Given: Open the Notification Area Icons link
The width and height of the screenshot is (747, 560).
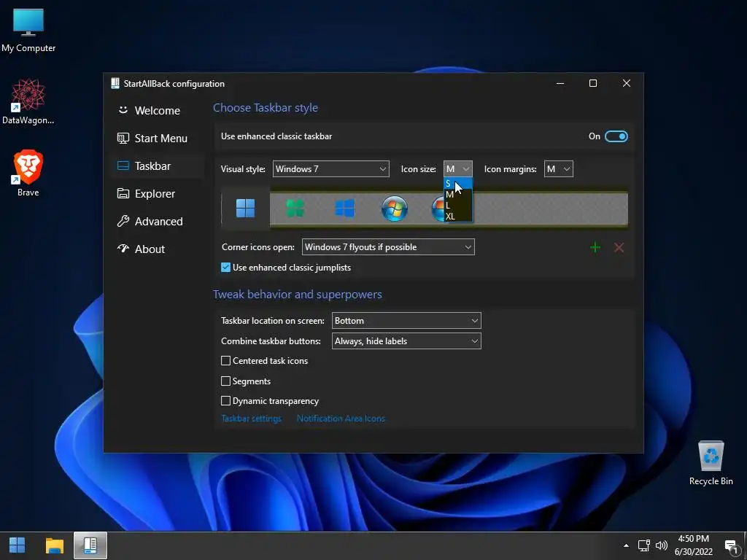Looking at the screenshot, I should point(341,419).
